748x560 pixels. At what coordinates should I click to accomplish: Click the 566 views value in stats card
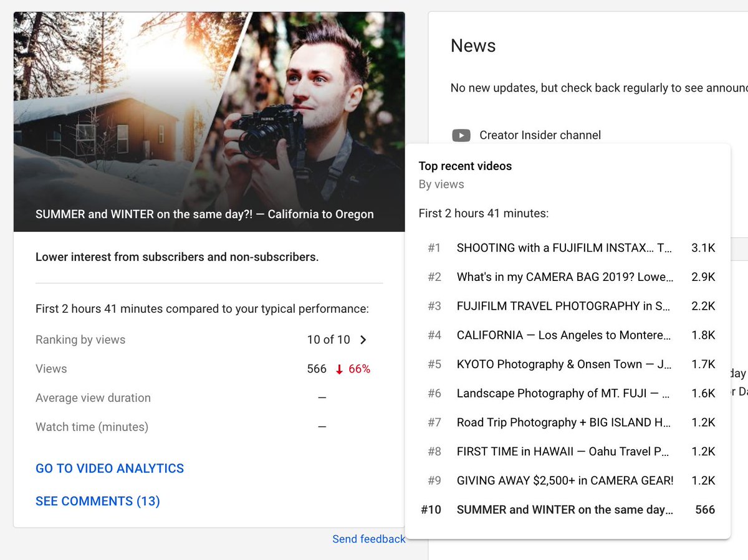(x=317, y=369)
